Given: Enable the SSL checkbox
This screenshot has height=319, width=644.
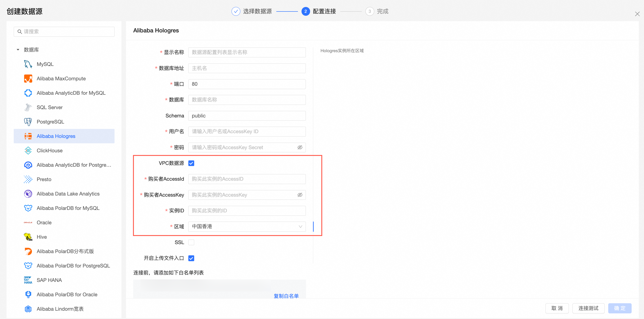Looking at the screenshot, I should (x=191, y=242).
